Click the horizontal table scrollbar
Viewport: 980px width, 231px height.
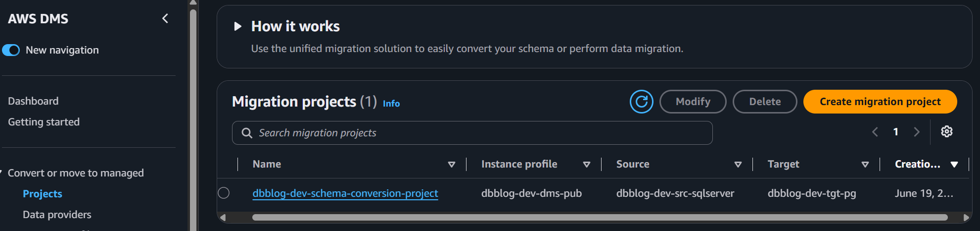[600, 217]
